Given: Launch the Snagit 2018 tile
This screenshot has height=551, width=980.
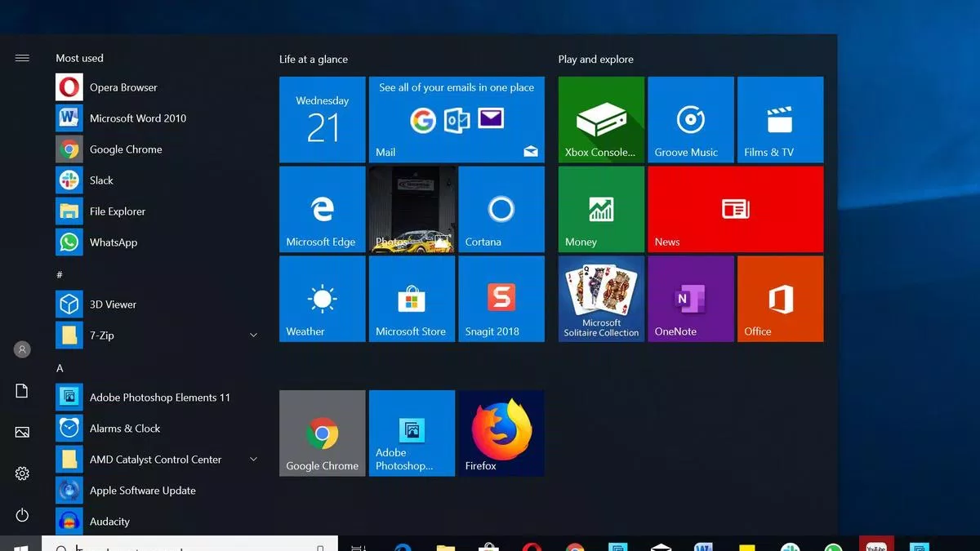Looking at the screenshot, I should [501, 298].
